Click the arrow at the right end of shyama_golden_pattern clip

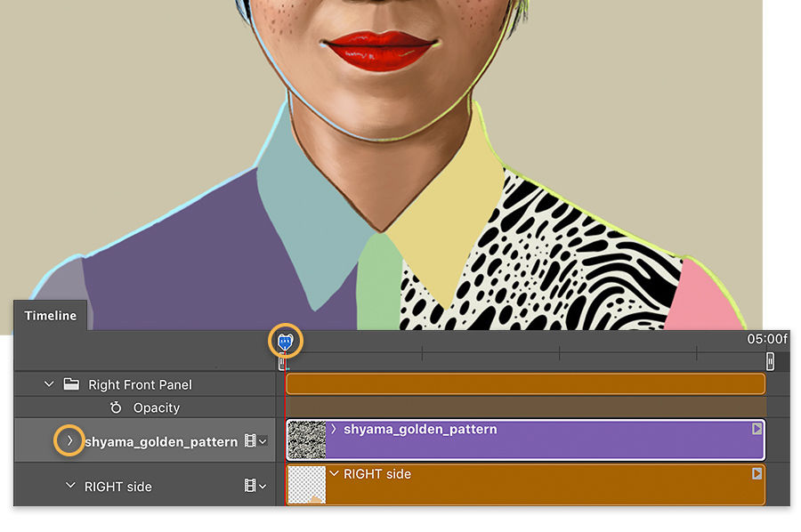click(756, 430)
